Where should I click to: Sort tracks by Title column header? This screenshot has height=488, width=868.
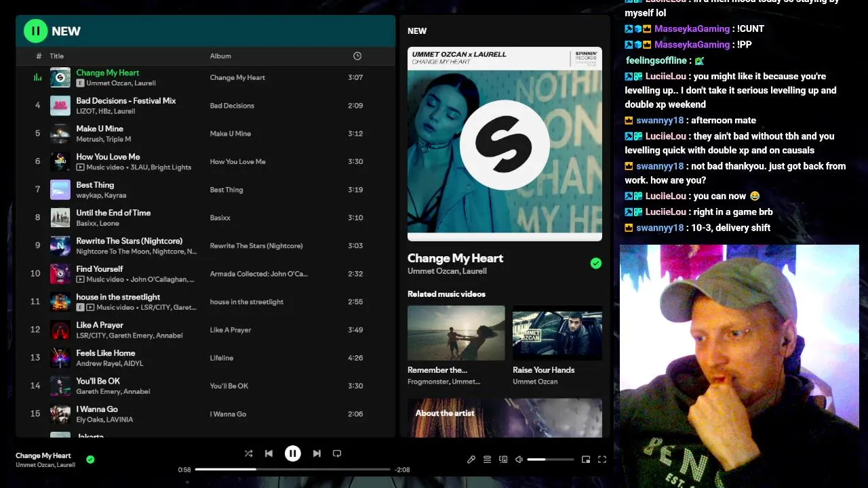point(56,56)
